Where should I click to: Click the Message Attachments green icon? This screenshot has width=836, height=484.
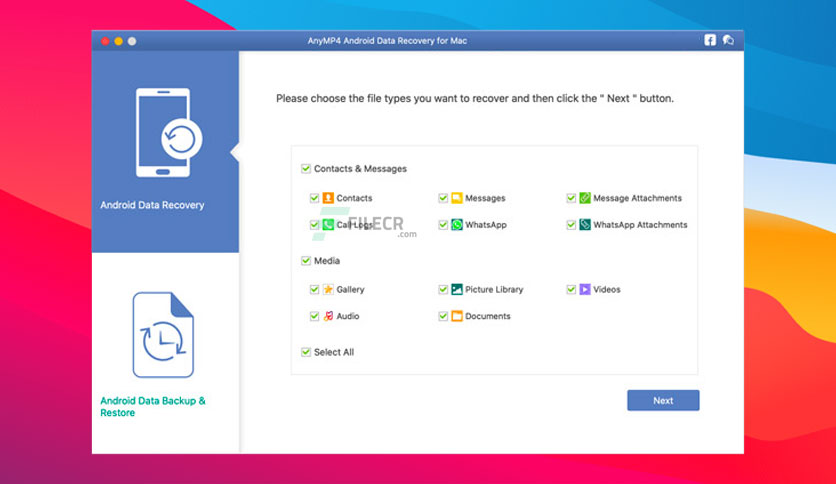585,198
